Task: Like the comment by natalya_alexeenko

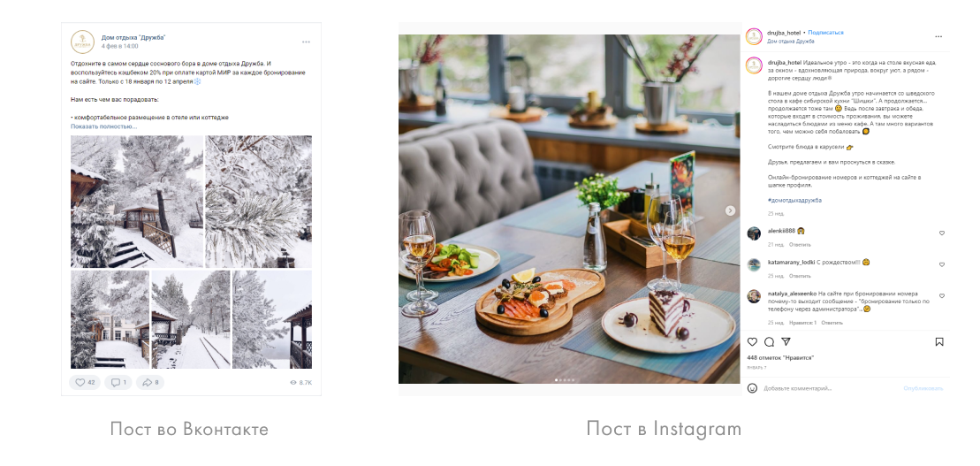Action: click(942, 296)
